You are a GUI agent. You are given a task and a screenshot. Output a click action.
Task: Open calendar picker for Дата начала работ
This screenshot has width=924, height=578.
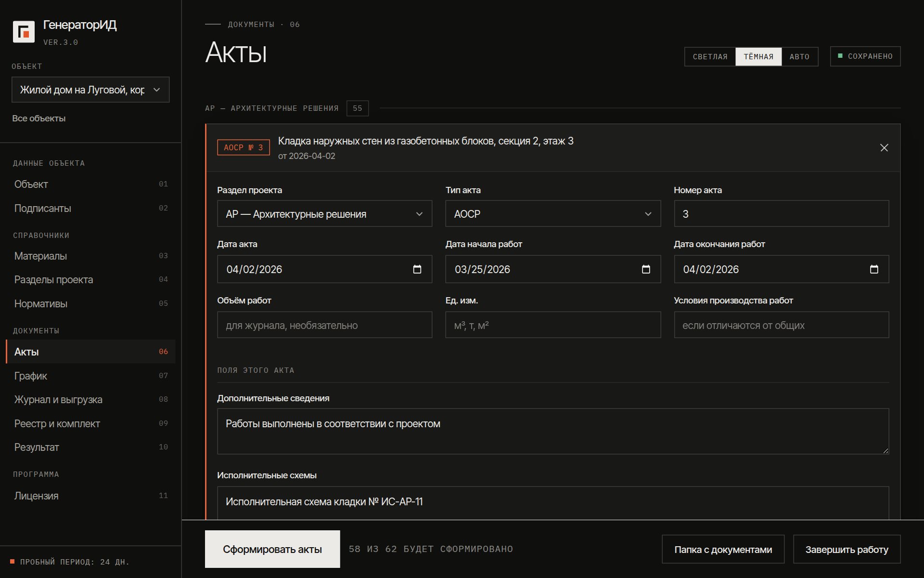pyautogui.click(x=646, y=269)
